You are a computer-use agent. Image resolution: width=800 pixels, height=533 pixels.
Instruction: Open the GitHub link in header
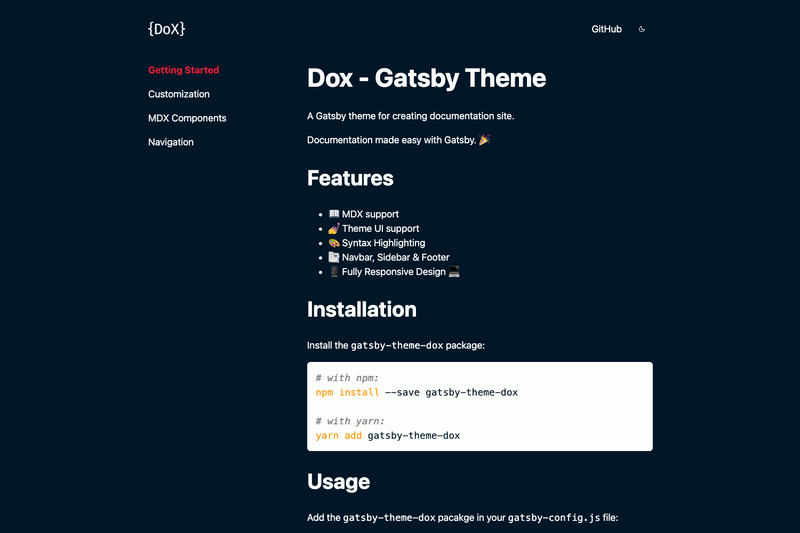[x=606, y=29]
